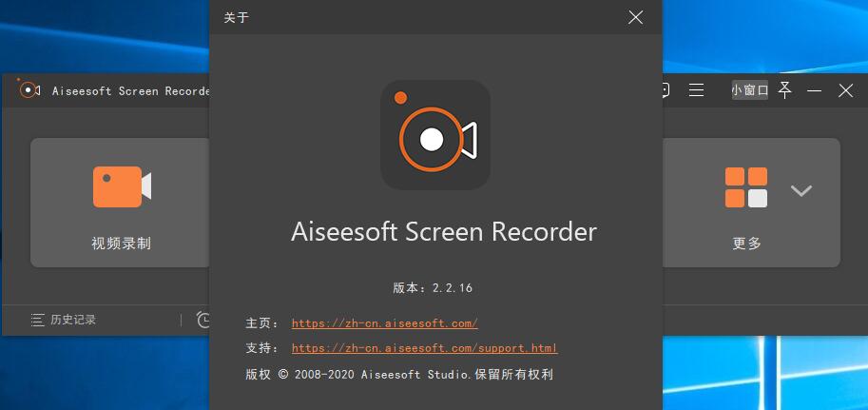Close the Aiseesoft Screen Recorder main window

point(845,90)
